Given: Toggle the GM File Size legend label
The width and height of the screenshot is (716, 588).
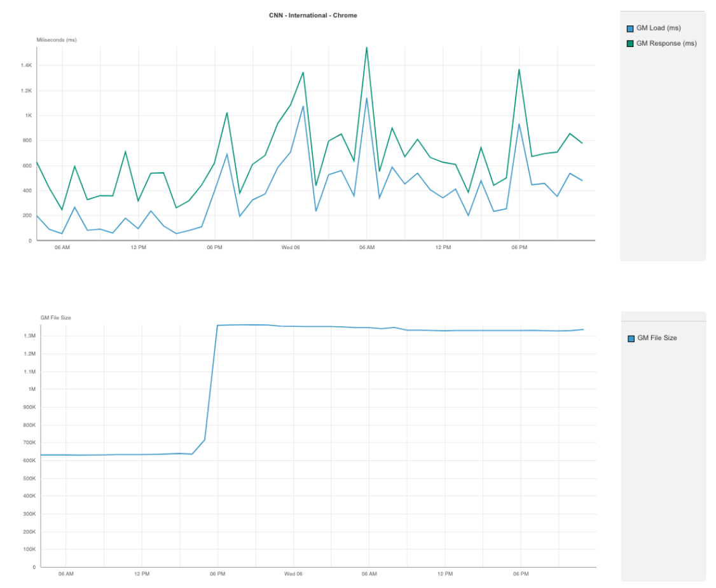Looking at the screenshot, I should point(657,338).
